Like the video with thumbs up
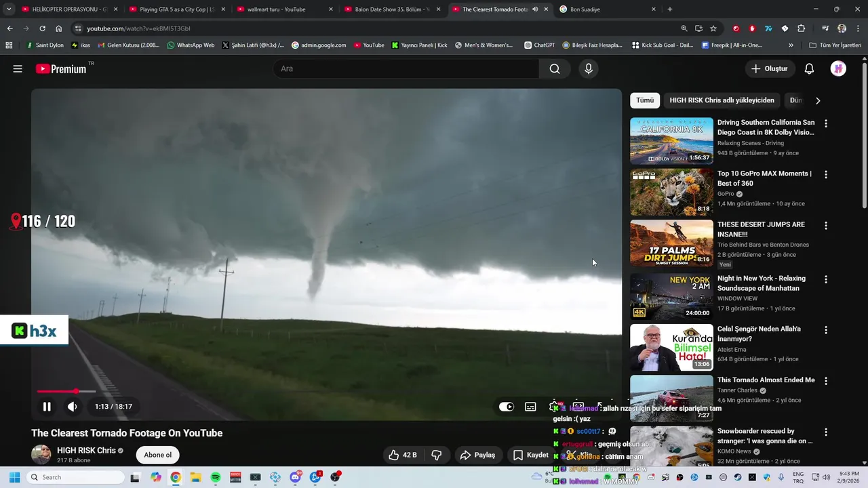868x488 pixels. [403, 455]
